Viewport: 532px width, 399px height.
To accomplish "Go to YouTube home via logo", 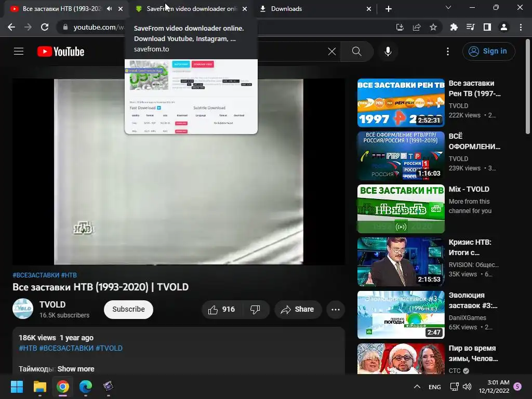I will 61,51.
